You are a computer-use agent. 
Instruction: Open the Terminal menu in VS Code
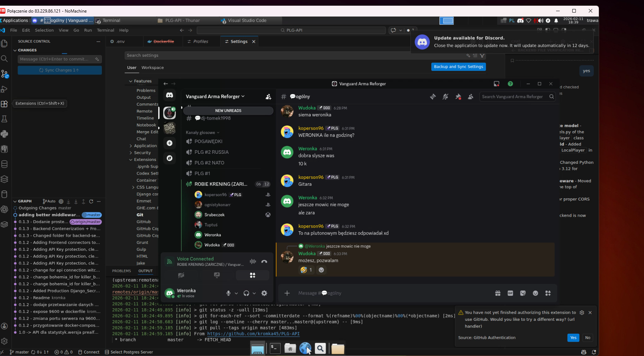click(x=105, y=30)
